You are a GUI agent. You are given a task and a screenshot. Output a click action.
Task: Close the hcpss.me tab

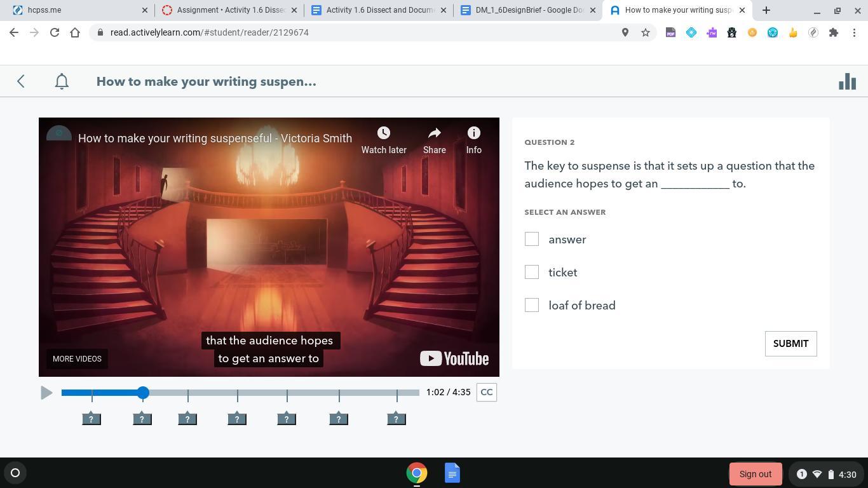145,10
